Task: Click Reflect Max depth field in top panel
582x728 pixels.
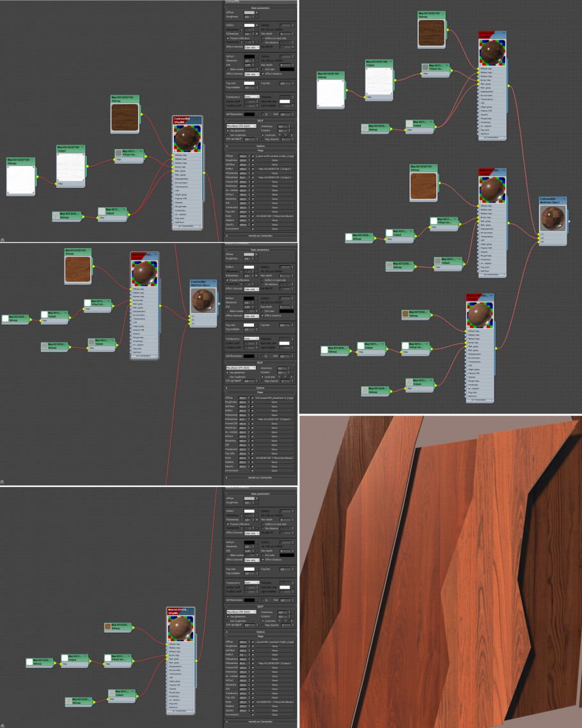Action: pos(286,33)
